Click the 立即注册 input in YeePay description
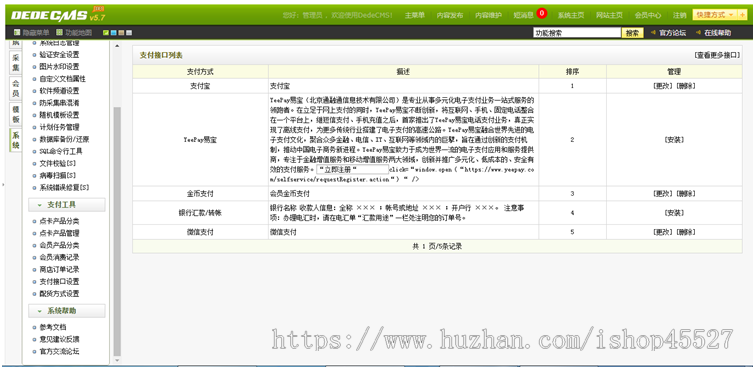Viewport: 755px width, 369px height. pos(352,170)
